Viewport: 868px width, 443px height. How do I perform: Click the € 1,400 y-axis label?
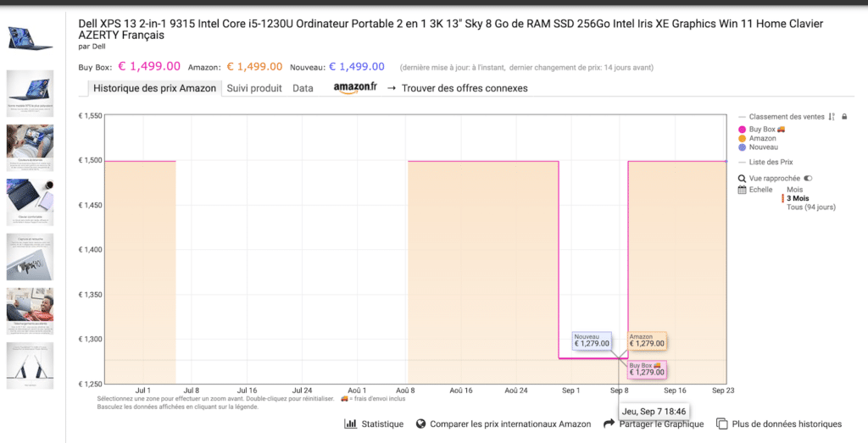coord(90,250)
